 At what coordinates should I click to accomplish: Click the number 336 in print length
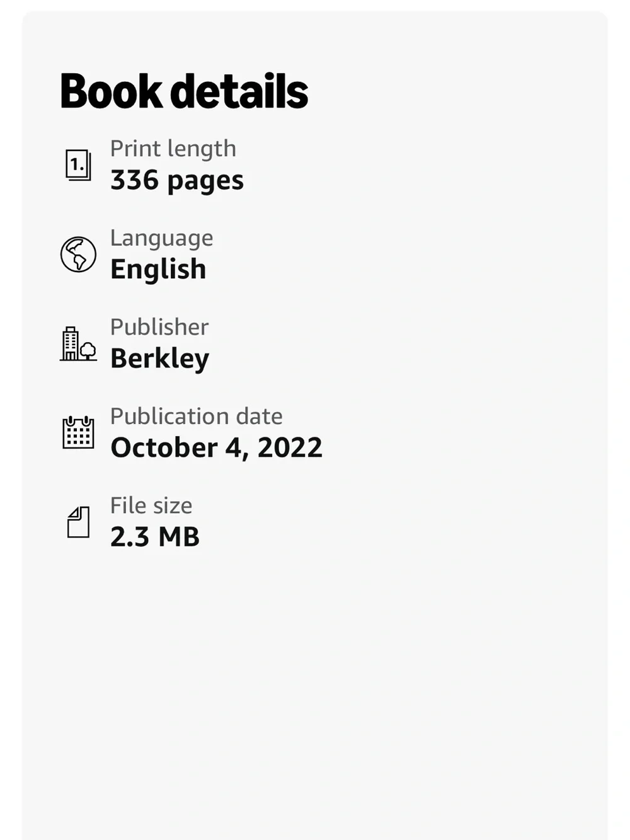tap(135, 180)
